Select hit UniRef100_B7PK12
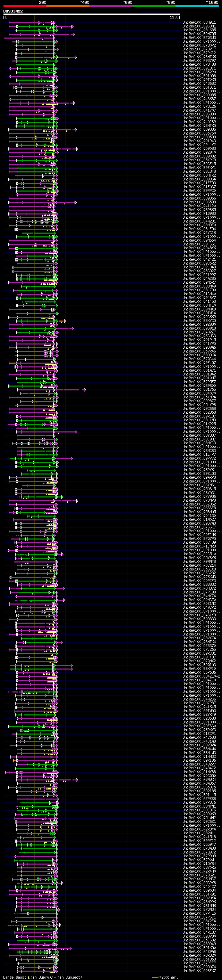The image size is (222, 980). click(x=199, y=53)
